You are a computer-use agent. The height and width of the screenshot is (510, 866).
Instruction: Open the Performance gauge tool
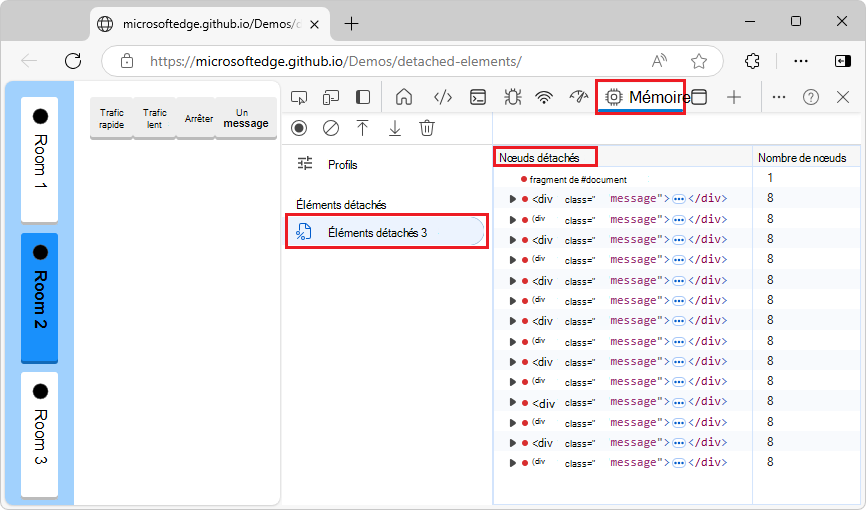click(x=579, y=97)
